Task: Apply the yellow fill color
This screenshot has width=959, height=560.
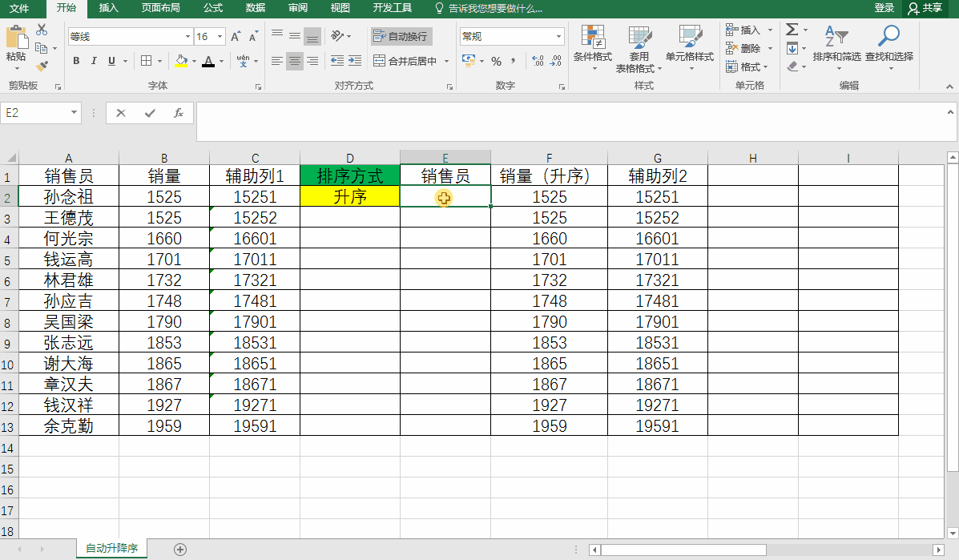Action: pos(181,61)
